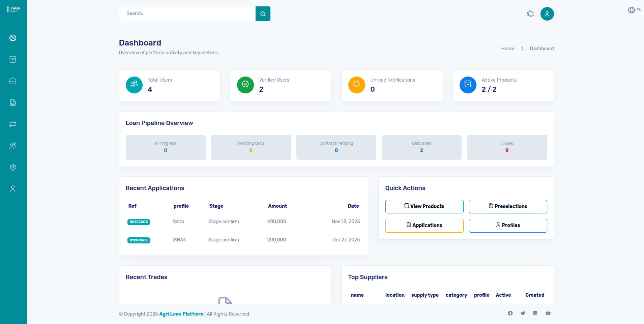Open the settings gear icon in sidebar
This screenshot has height=324, width=644.
tap(13, 167)
